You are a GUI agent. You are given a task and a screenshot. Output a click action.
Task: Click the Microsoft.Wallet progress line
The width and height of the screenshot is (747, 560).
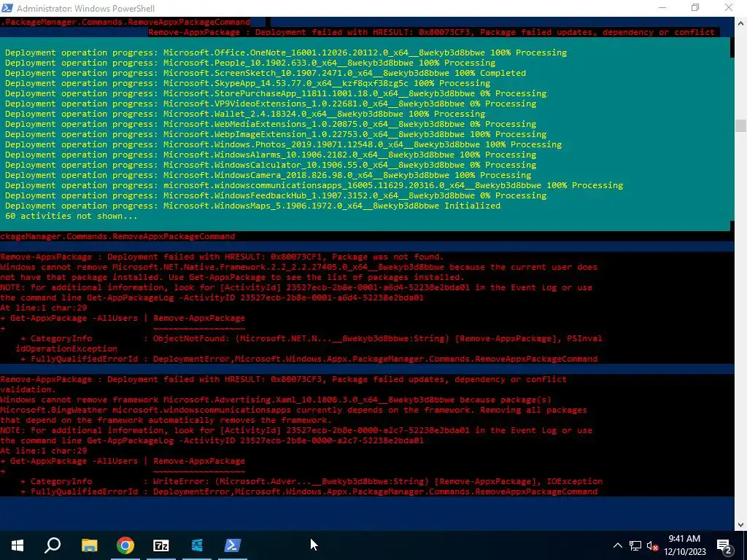tap(245, 114)
